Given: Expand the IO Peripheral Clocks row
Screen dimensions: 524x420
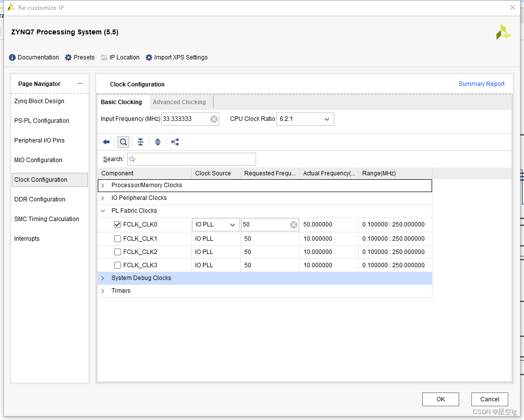Looking at the screenshot, I should (103, 198).
